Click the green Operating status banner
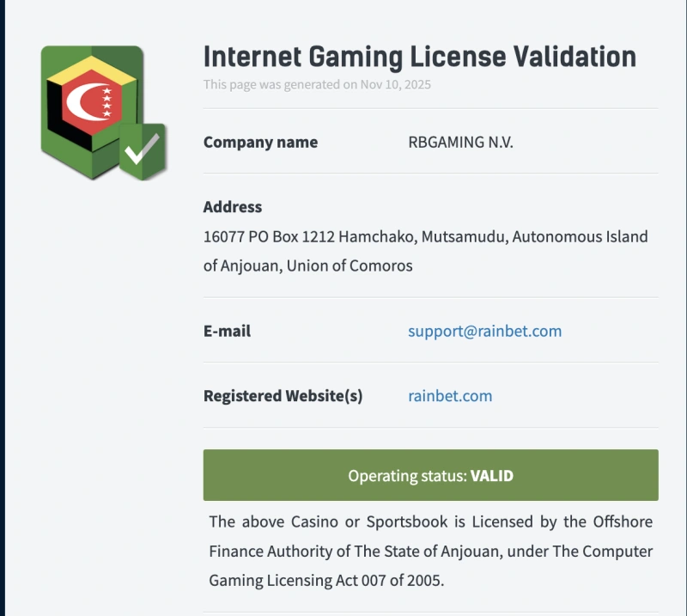The image size is (687, 616). click(x=430, y=475)
